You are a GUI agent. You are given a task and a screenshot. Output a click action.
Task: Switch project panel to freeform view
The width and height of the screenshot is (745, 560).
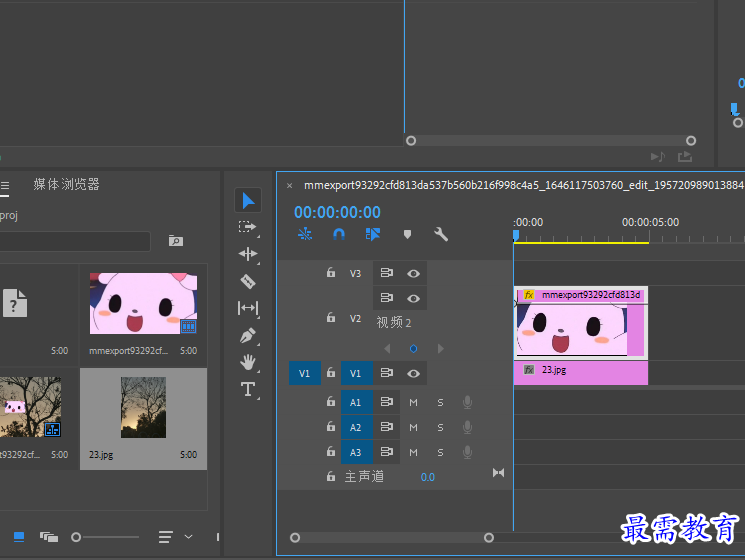coord(49,537)
